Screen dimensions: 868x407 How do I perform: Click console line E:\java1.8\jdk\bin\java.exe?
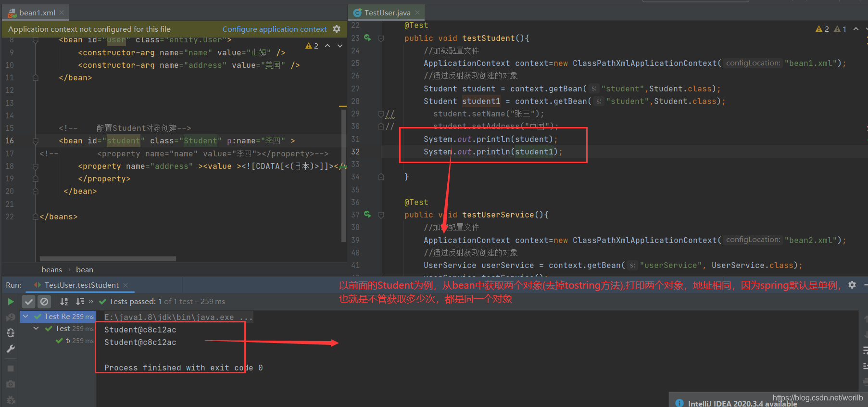coord(178,317)
